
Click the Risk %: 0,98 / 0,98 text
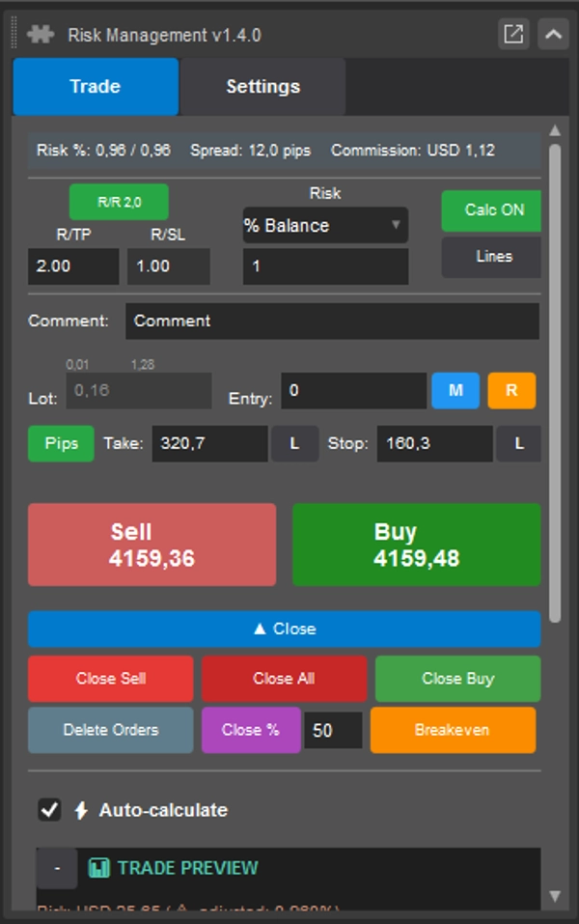(x=103, y=151)
